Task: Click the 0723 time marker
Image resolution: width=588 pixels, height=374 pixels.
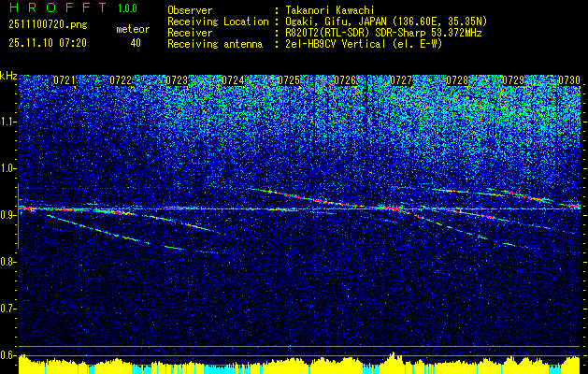Action: click(177, 80)
